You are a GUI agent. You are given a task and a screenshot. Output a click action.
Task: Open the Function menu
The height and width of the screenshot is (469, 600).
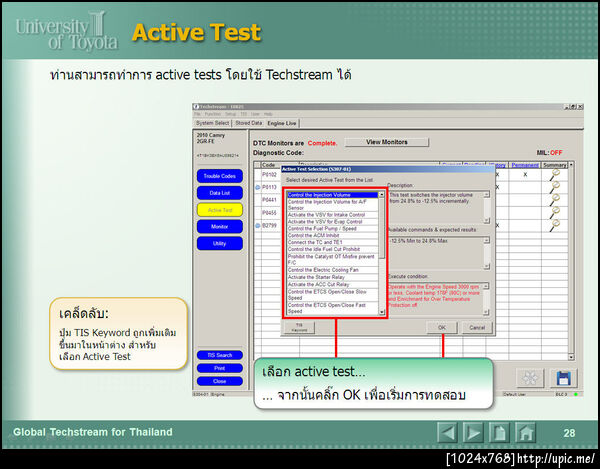tap(213, 114)
